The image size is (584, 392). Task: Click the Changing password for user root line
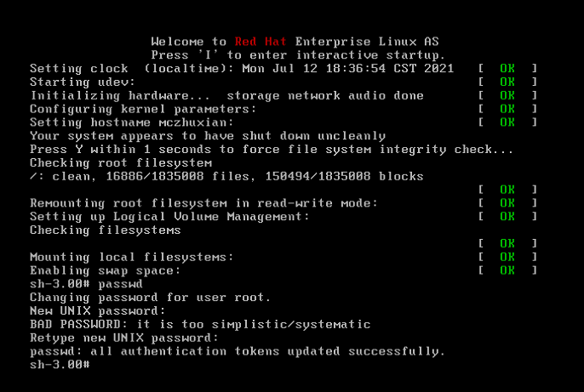tap(150, 298)
